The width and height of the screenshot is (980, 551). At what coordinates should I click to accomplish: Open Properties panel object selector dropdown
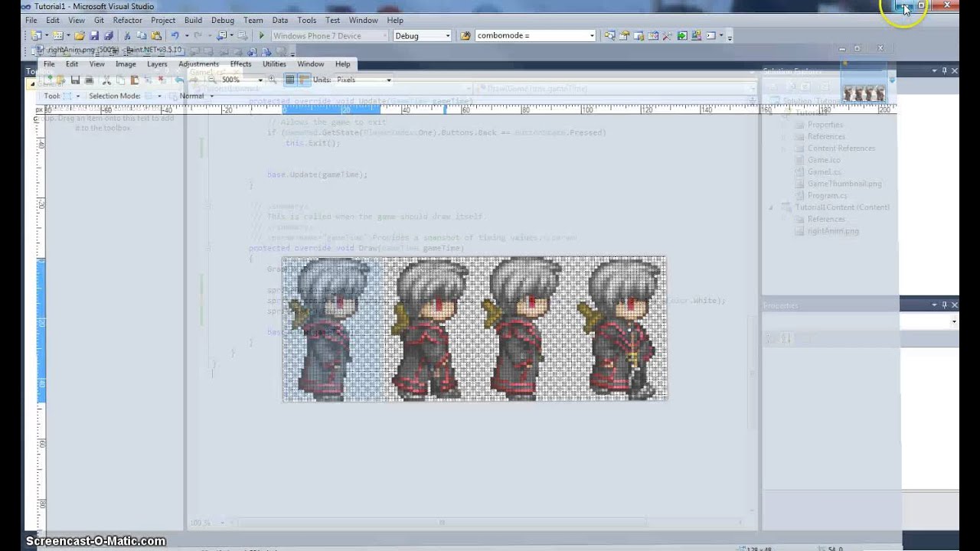point(954,322)
